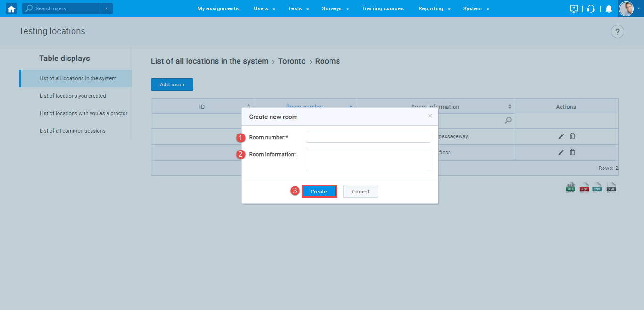Viewport: 644px width, 310px height.
Task: Open the Reporting dropdown menu
Action: (434, 8)
